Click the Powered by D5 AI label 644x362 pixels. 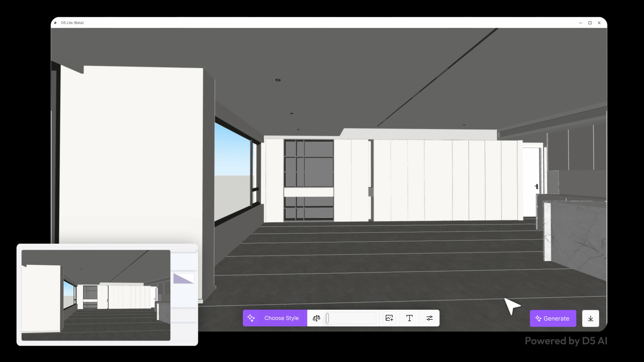(566, 341)
